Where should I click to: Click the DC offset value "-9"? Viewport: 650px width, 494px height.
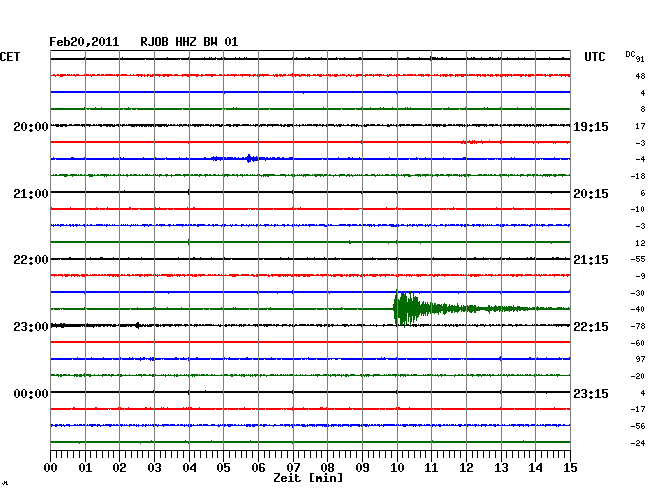640,276
